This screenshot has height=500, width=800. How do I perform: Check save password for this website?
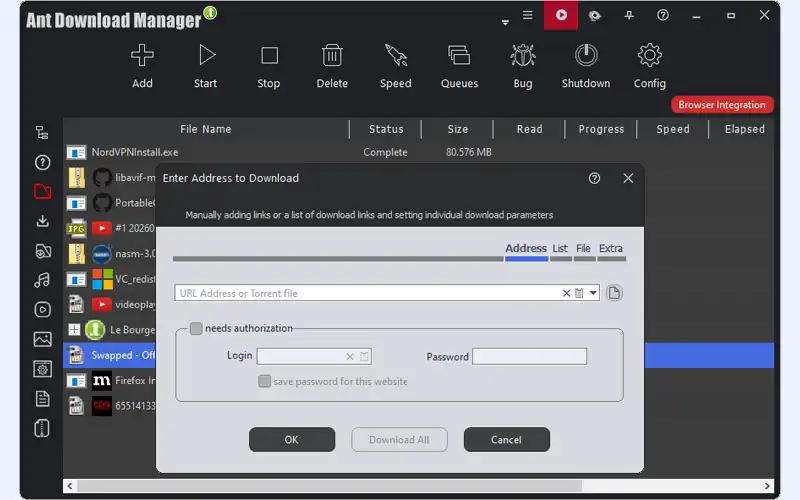click(264, 381)
